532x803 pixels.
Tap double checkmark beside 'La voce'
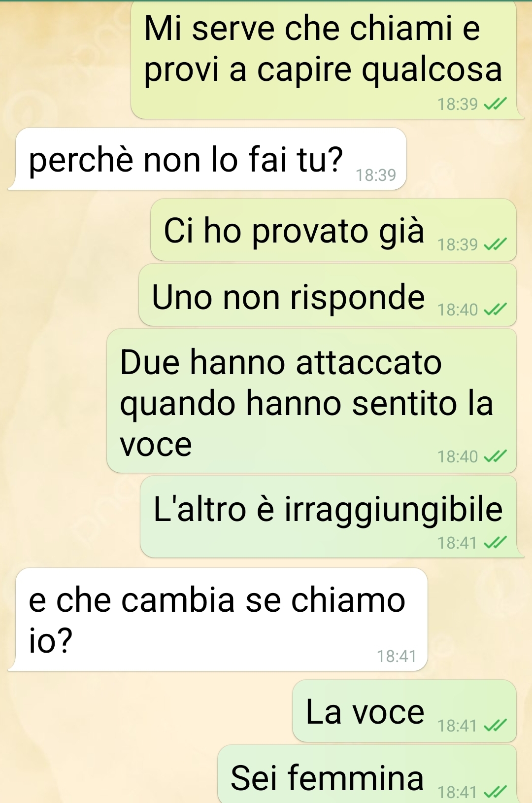click(495, 726)
